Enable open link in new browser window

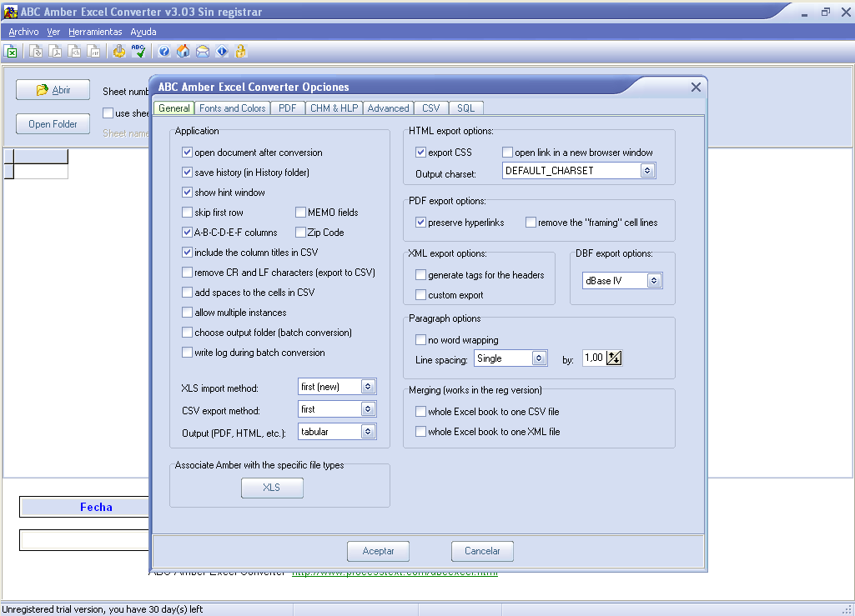[508, 152]
